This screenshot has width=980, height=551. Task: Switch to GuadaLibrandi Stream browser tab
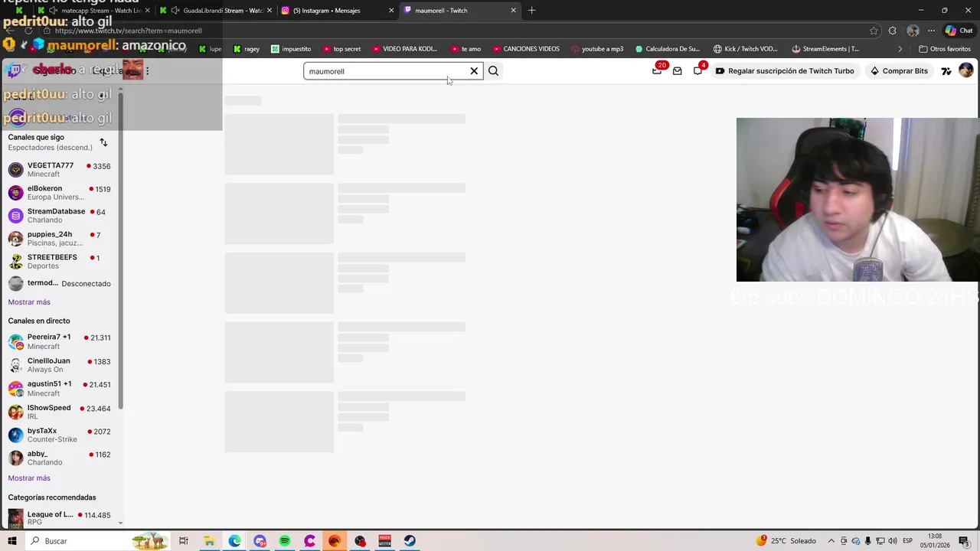point(216,11)
